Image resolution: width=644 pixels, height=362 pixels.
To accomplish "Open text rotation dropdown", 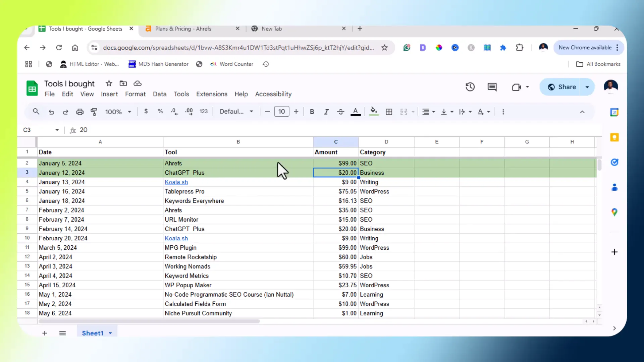I will coord(484,112).
